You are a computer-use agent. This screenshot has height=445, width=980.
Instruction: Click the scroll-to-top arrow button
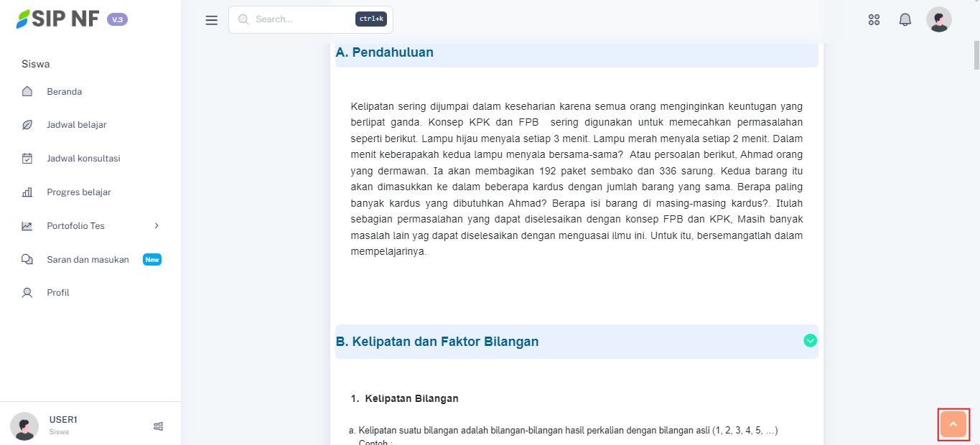point(953,425)
